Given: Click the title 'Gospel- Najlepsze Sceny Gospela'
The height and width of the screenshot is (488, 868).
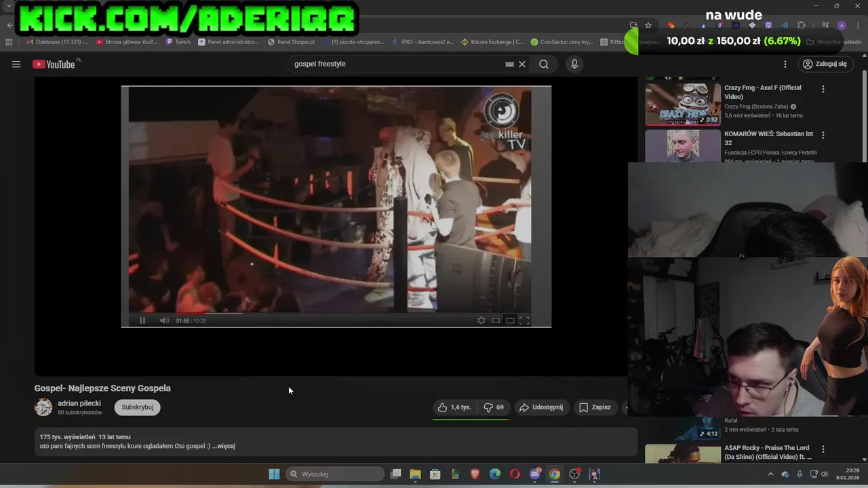Looking at the screenshot, I should click(x=102, y=388).
